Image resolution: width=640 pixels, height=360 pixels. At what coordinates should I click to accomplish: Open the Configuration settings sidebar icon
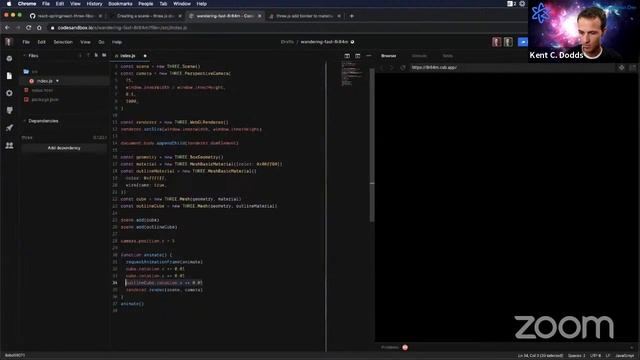coord(9,93)
